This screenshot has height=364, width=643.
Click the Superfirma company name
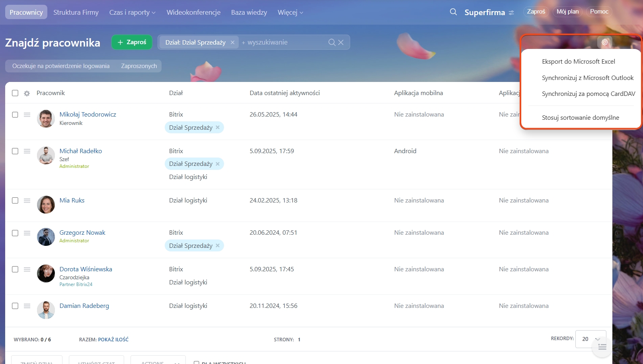[x=485, y=12]
